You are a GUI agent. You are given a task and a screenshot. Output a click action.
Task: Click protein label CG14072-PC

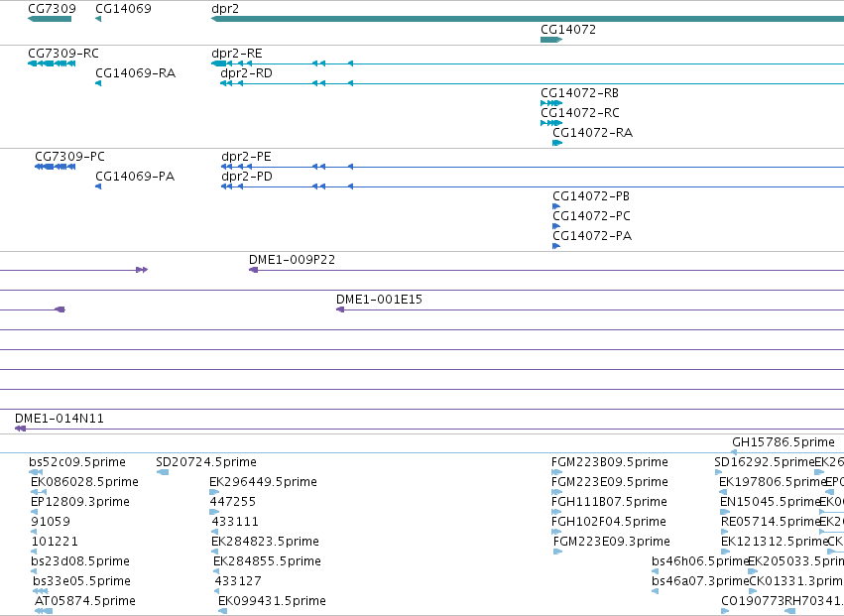click(591, 216)
